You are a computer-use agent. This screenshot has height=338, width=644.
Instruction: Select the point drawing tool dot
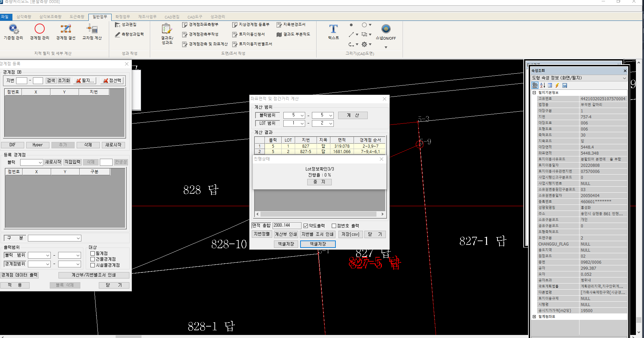pyautogui.click(x=351, y=25)
